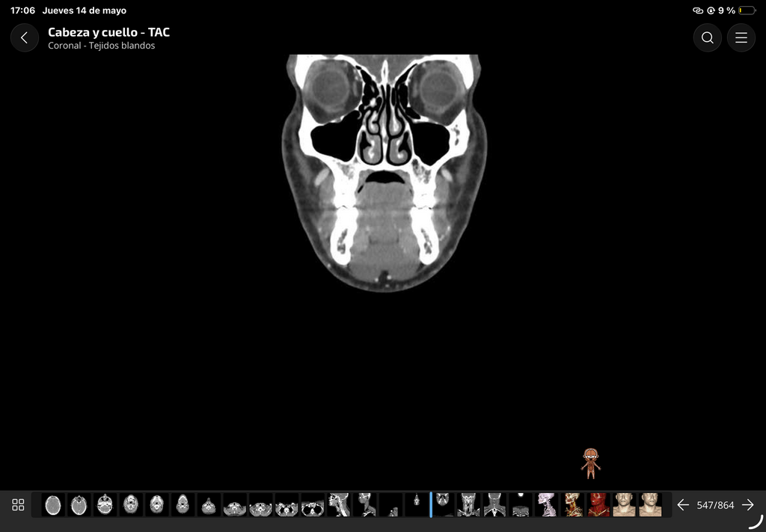Tap the curved corner handle at bottom right

[x=756, y=522]
